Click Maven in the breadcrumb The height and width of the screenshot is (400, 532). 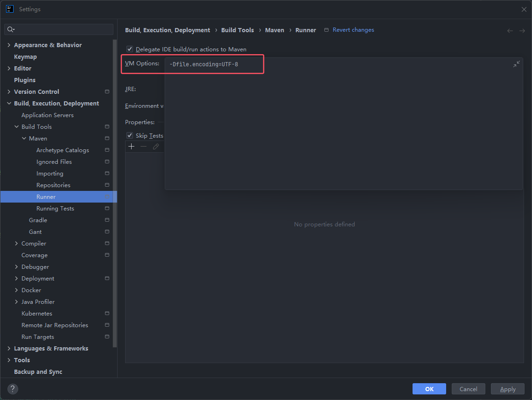pyautogui.click(x=274, y=30)
